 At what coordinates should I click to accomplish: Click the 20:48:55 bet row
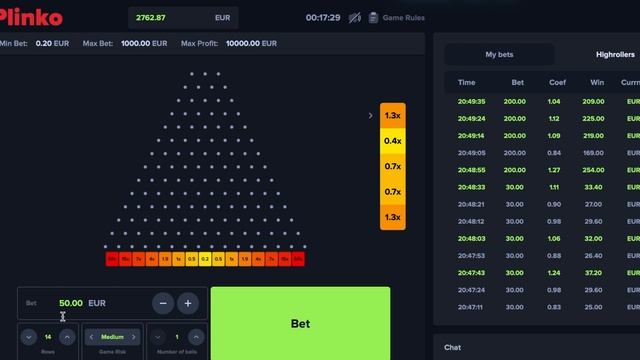(542, 170)
